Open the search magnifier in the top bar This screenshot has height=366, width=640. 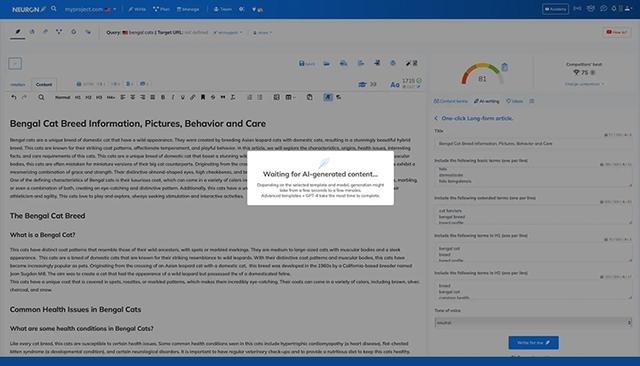pyautogui.click(x=53, y=9)
